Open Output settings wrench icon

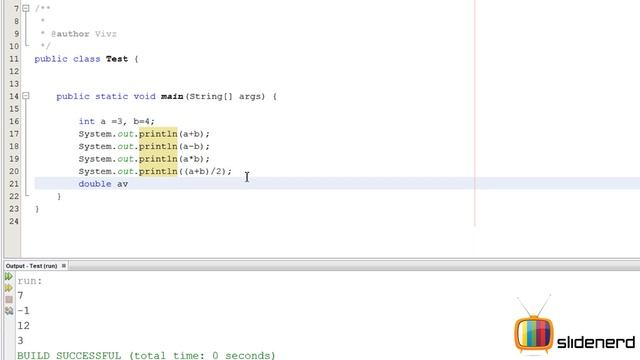pyautogui.click(x=9, y=311)
